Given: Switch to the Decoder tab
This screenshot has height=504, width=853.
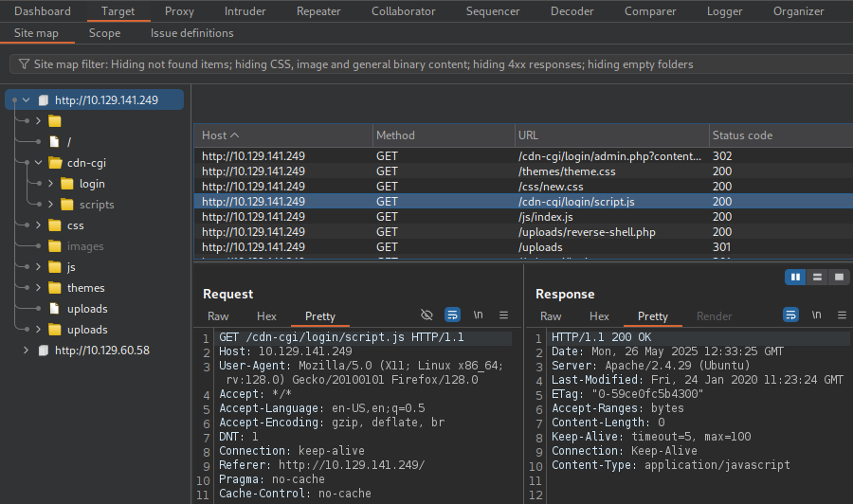Looking at the screenshot, I should click(572, 10).
